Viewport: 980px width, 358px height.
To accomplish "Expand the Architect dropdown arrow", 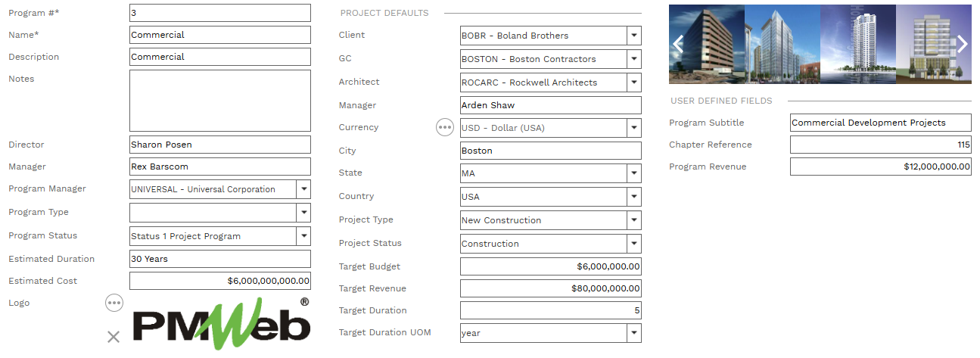I will pyautogui.click(x=634, y=82).
